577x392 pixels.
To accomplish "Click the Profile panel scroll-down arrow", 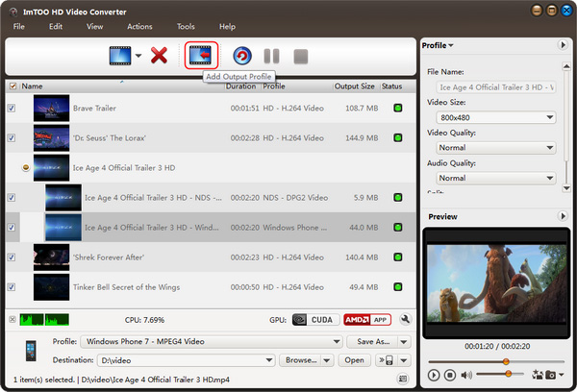I will click(x=566, y=188).
